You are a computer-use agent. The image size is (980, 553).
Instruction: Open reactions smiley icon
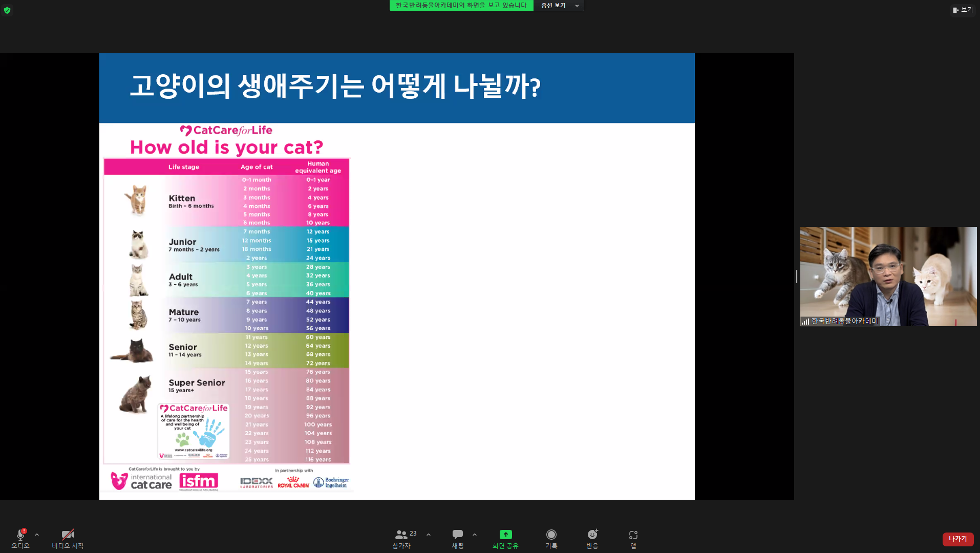click(x=592, y=535)
